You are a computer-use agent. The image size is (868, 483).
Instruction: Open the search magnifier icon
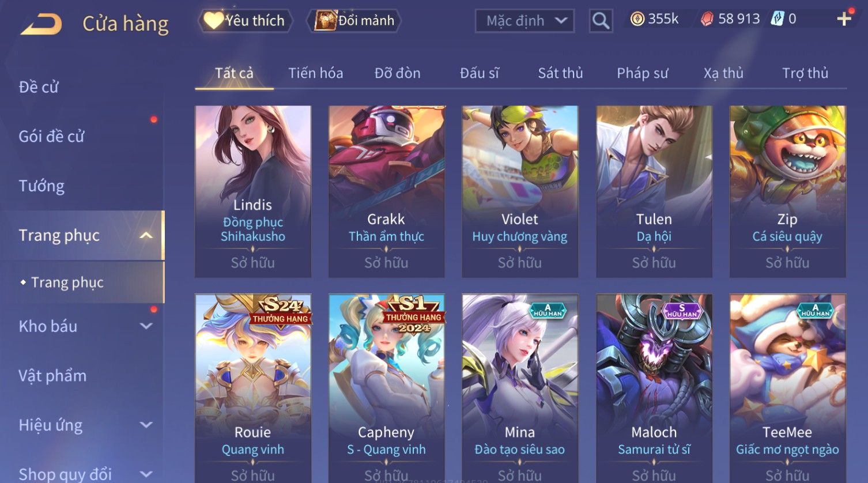coord(601,21)
